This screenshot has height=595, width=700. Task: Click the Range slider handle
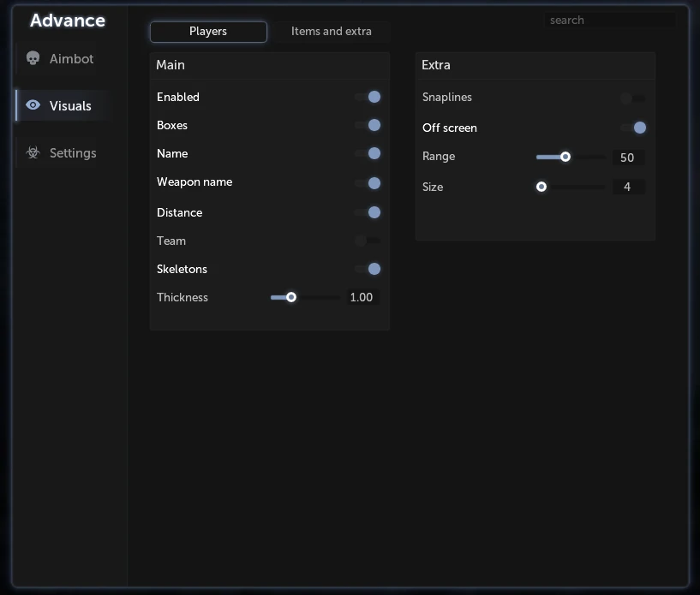(565, 157)
